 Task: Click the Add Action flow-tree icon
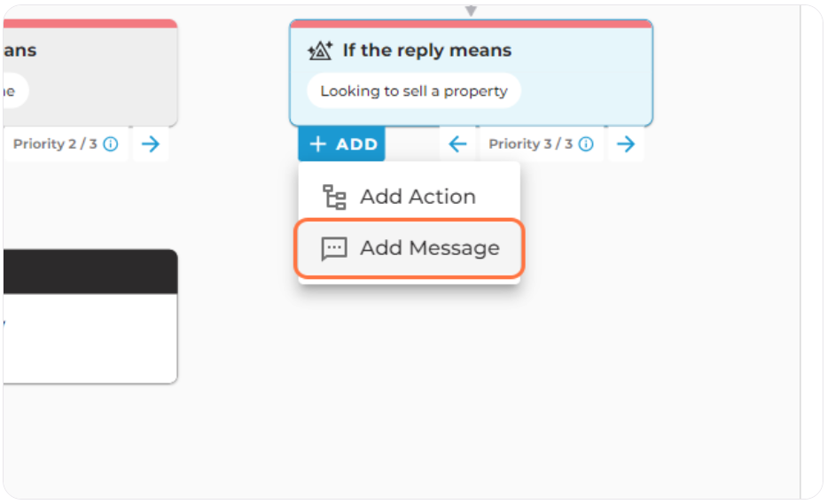[x=334, y=197]
